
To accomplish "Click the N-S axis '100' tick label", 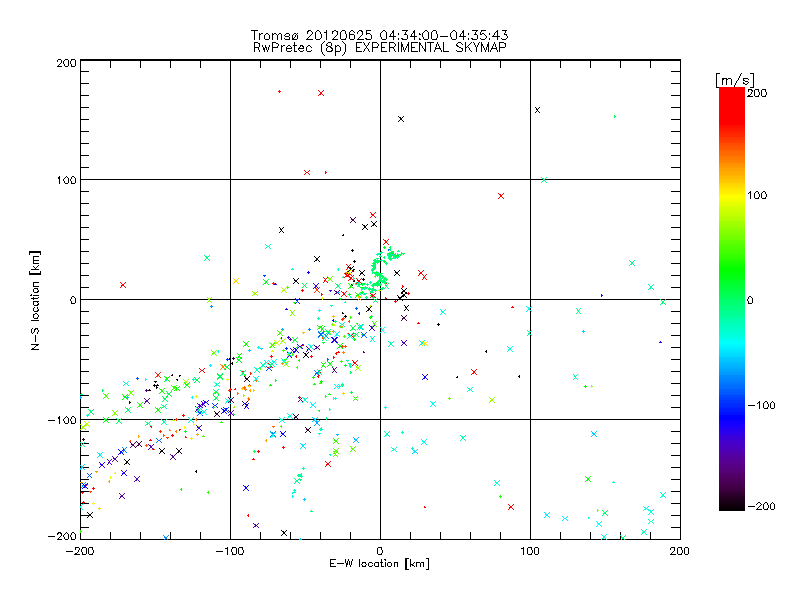I will (66, 180).
